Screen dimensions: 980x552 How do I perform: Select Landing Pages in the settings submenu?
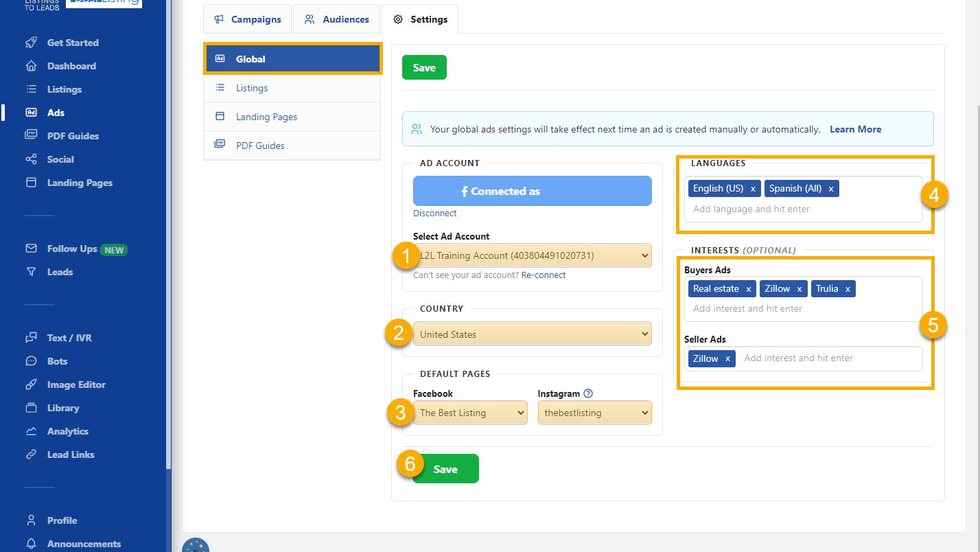click(x=266, y=117)
